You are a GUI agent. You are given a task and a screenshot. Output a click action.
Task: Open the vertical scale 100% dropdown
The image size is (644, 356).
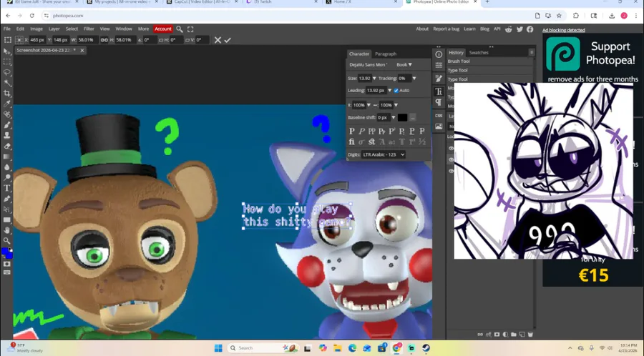tap(369, 105)
